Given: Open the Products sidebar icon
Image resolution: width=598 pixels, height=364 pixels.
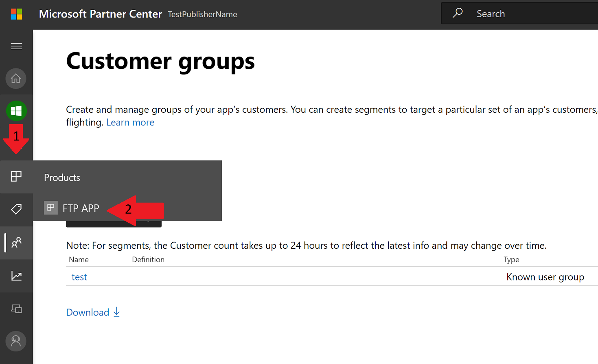Looking at the screenshot, I should tap(16, 176).
